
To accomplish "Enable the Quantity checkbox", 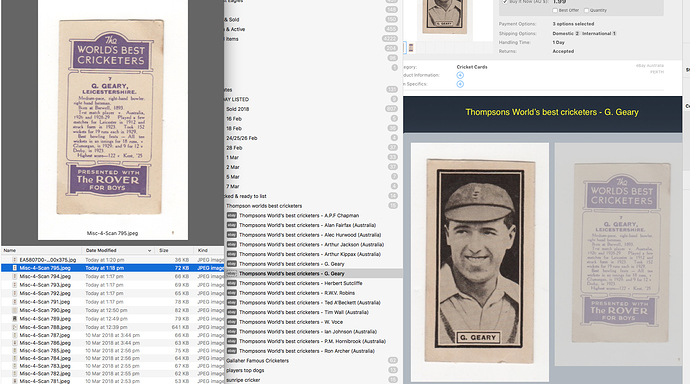I will [586, 10].
